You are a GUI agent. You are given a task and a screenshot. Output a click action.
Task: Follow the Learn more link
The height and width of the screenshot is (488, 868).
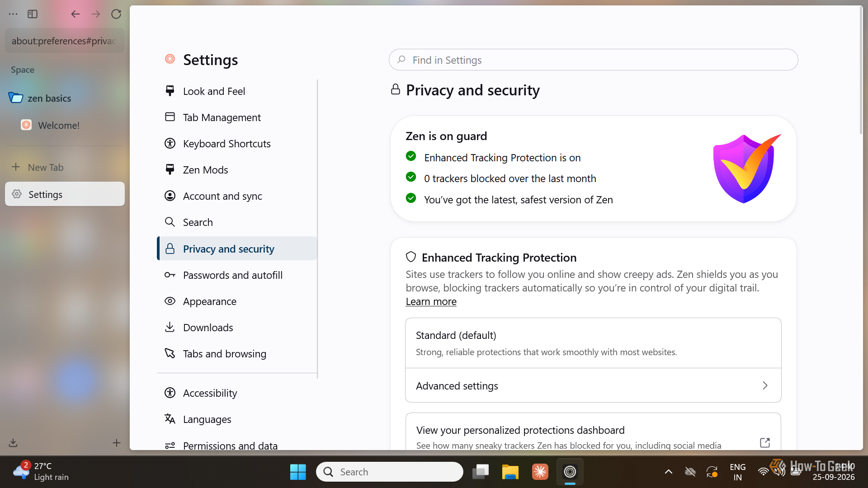431,301
